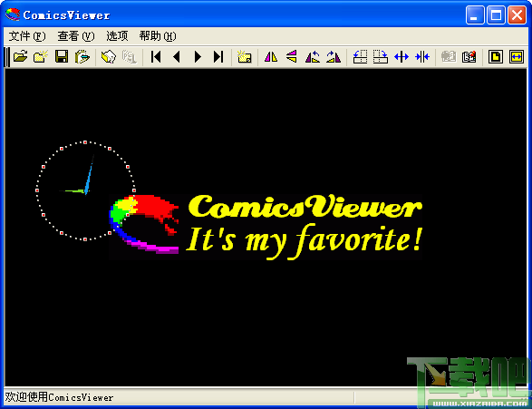
Task: Click the open folder toolbar icon
Action: tap(20, 57)
